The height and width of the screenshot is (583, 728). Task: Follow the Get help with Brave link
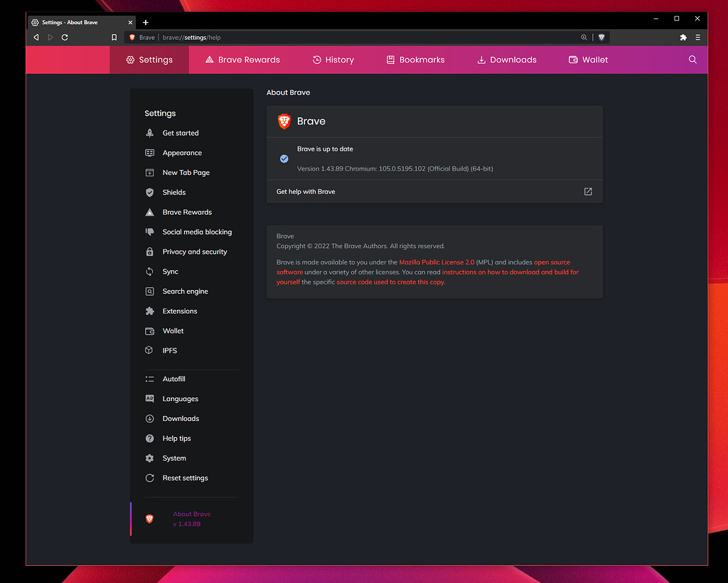pyautogui.click(x=306, y=191)
